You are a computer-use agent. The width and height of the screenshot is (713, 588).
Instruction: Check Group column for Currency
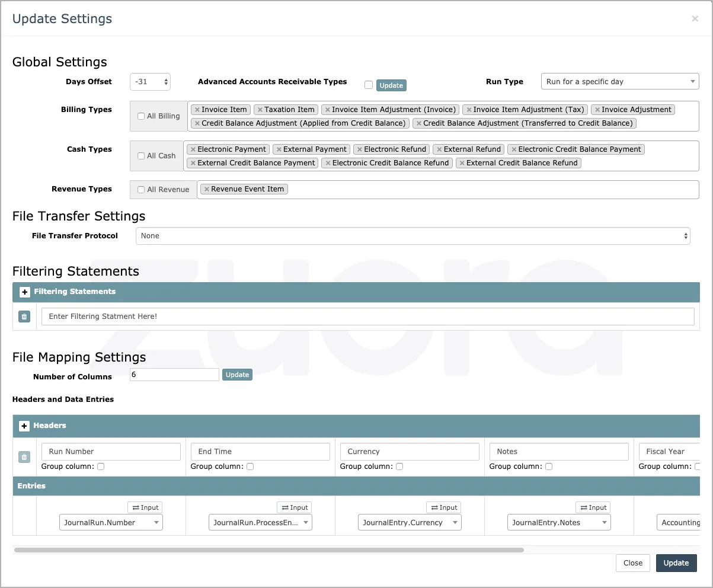[399, 466]
